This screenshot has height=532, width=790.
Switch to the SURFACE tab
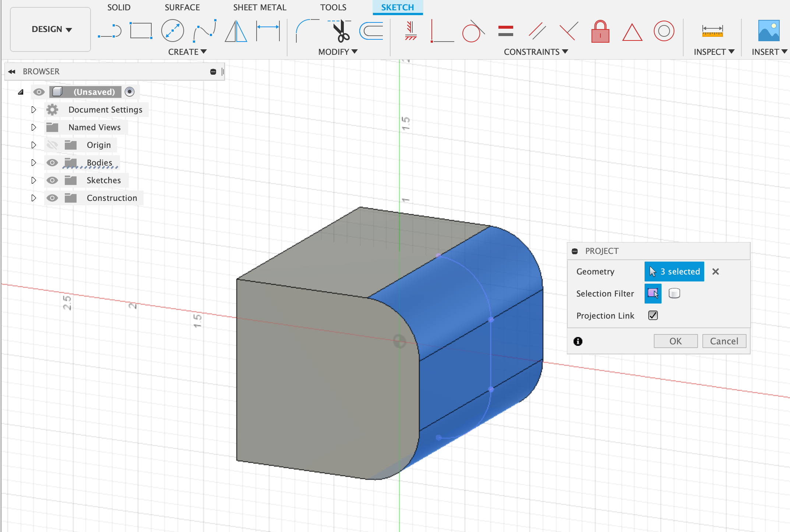click(182, 7)
